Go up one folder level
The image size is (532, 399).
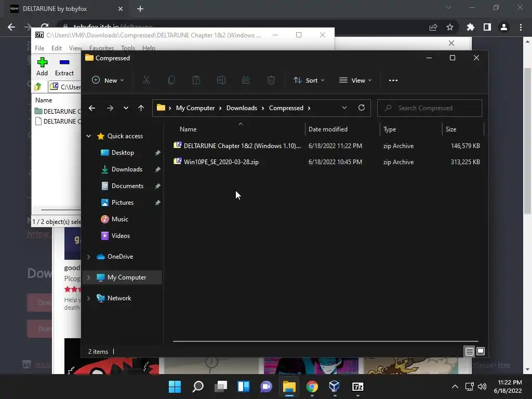(141, 108)
